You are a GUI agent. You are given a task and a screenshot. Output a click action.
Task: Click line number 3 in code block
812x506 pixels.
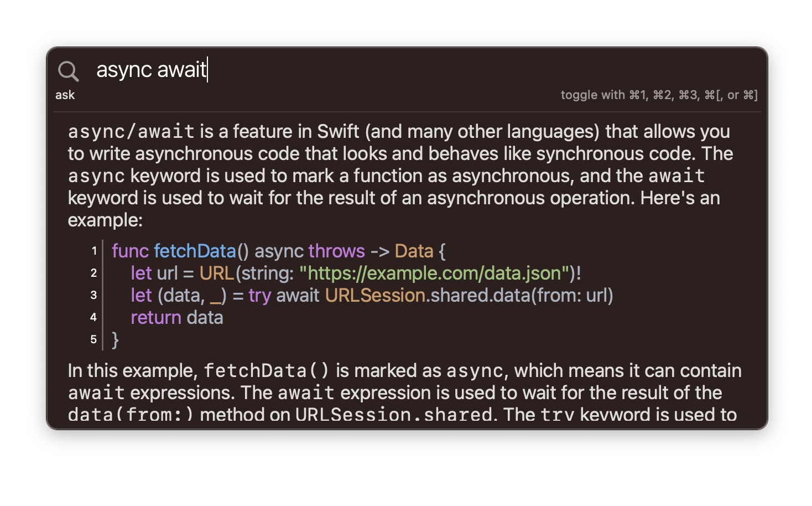pyautogui.click(x=93, y=295)
